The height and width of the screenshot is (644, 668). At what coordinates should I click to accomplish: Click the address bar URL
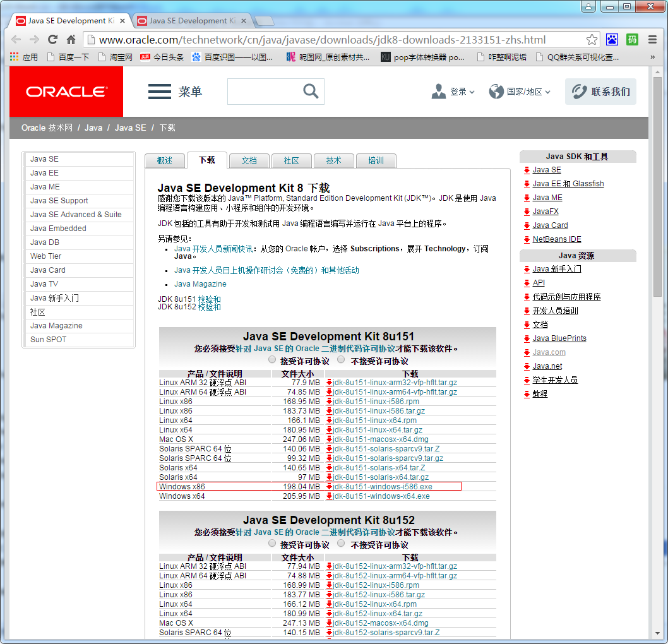click(x=322, y=40)
